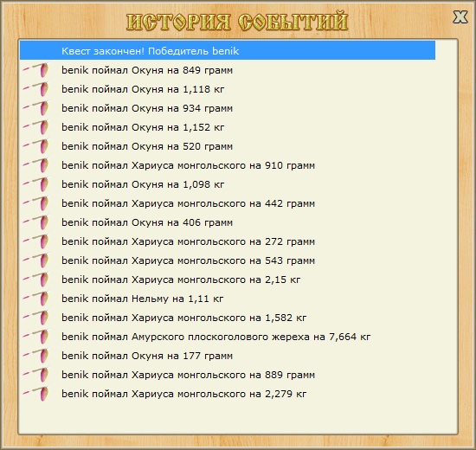
Task: Close the История событий window
Action: (460, 16)
